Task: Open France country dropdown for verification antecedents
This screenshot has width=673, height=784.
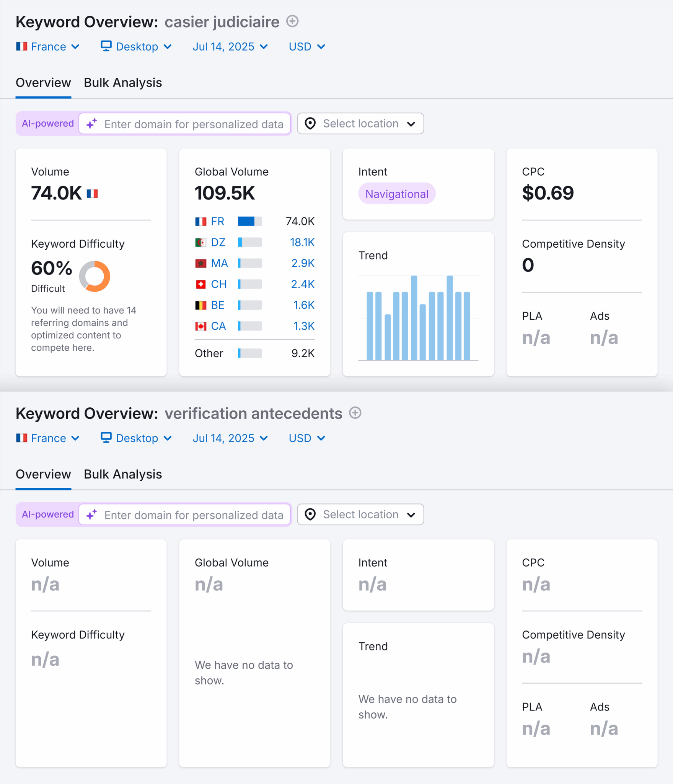Action: [48, 438]
